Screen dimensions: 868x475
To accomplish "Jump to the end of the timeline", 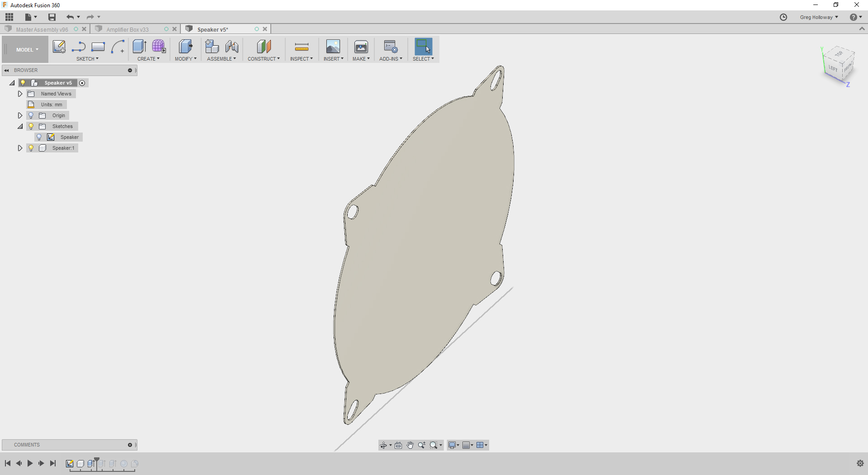I will coord(53,463).
